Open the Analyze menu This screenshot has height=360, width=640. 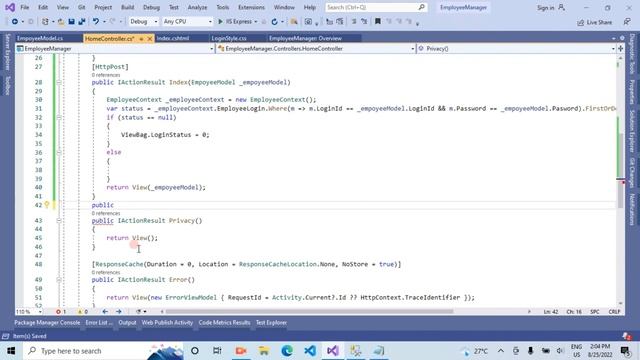coord(197,7)
